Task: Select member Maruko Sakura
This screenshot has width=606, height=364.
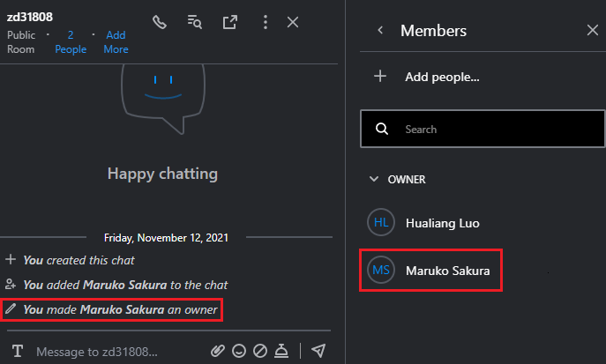Action: [x=429, y=271]
